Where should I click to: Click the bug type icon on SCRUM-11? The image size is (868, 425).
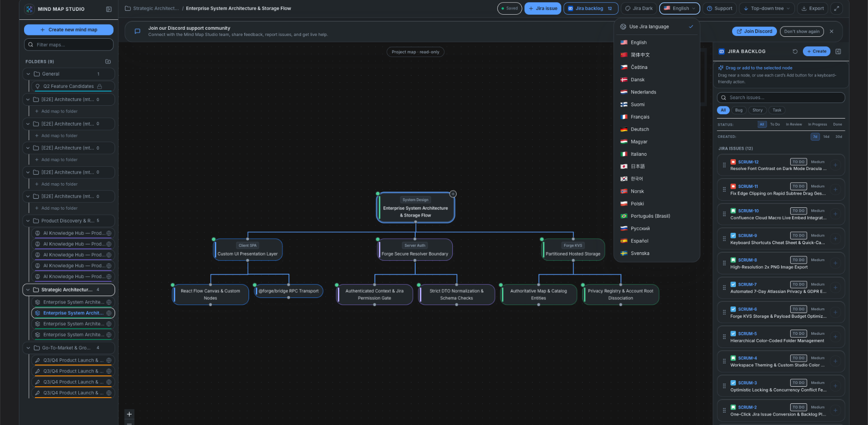coord(733,187)
